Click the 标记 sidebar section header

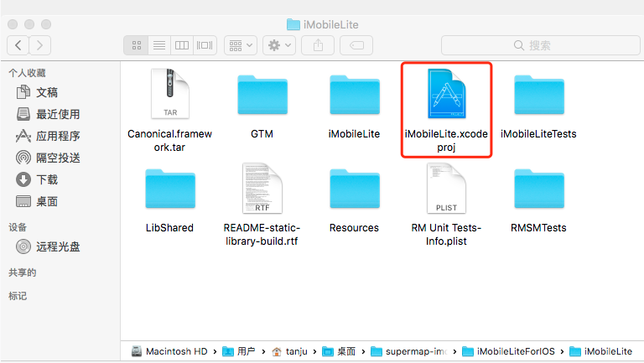18,296
